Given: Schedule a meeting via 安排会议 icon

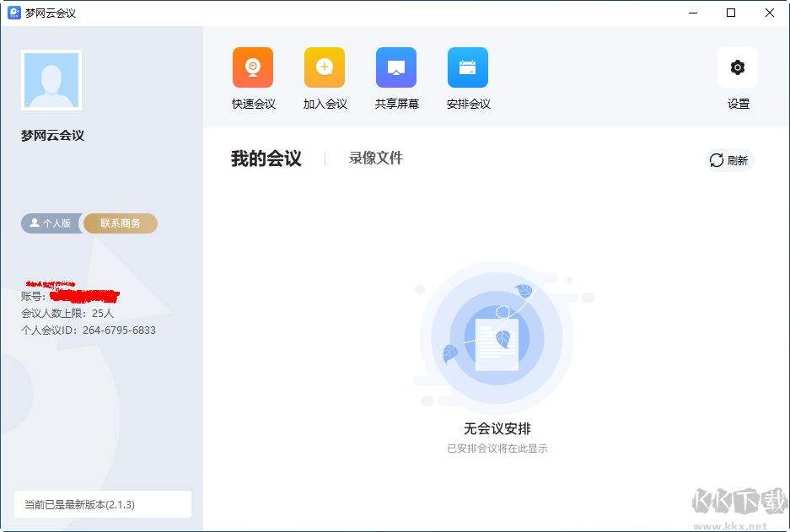Looking at the screenshot, I should click(x=468, y=67).
